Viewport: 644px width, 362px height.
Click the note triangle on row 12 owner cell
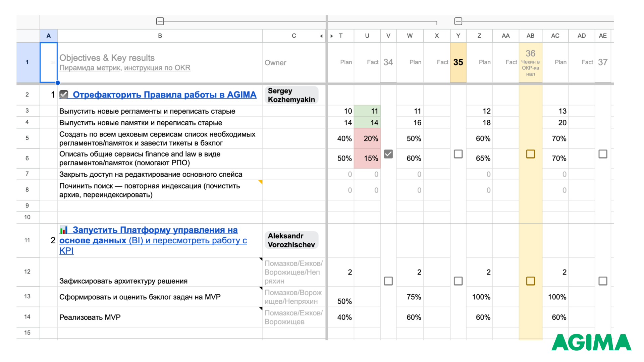click(261, 259)
